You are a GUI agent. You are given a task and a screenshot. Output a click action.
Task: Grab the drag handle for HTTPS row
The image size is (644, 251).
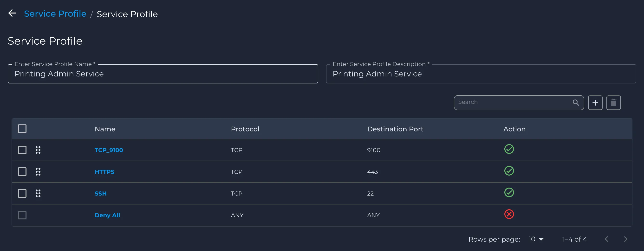pos(38,172)
